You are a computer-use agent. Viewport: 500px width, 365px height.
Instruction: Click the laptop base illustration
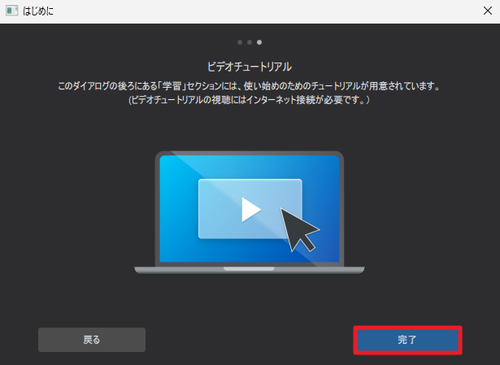coord(249,270)
